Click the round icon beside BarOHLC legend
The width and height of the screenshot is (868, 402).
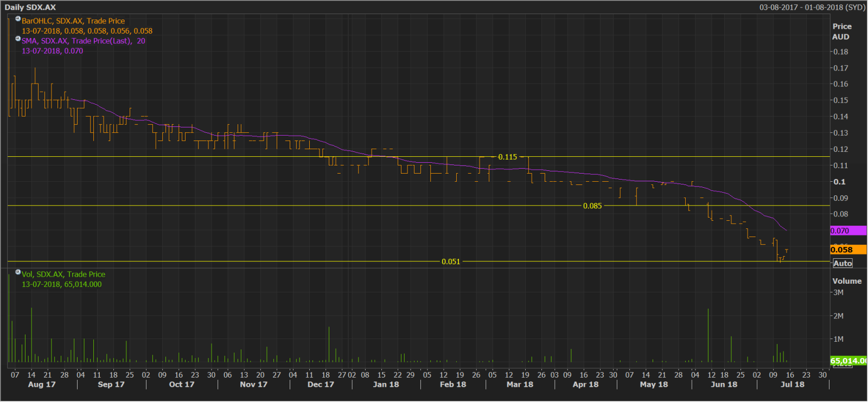pyautogui.click(x=18, y=18)
